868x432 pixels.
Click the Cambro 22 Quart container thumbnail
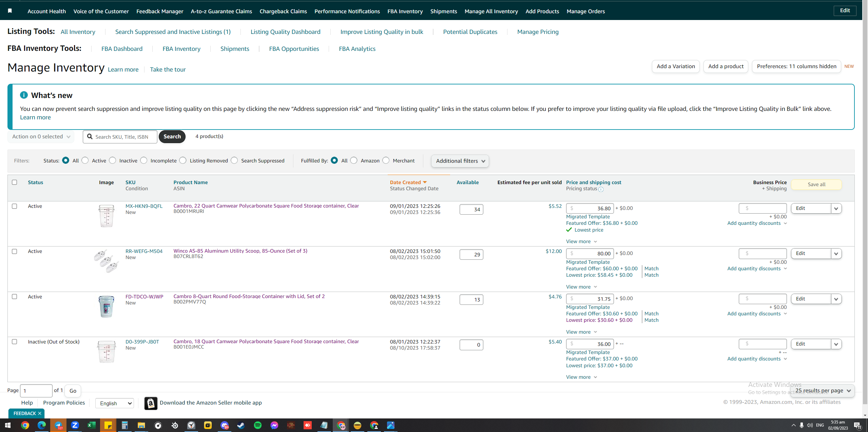[107, 216]
